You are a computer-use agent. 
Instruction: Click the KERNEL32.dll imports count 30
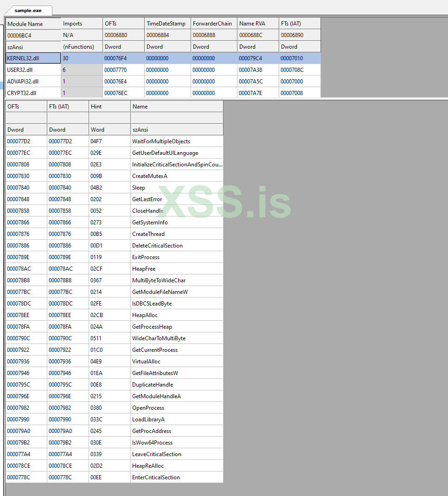(82, 58)
